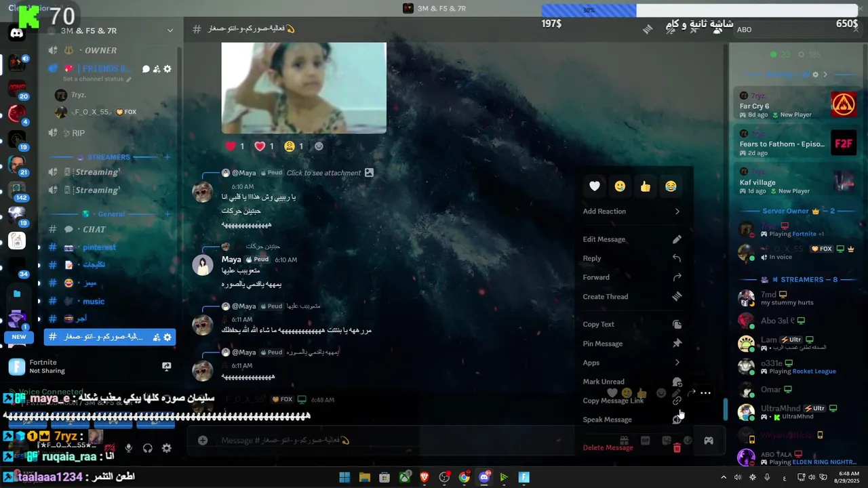
Task: Choose Edit Message in context menu
Action: 632,239
